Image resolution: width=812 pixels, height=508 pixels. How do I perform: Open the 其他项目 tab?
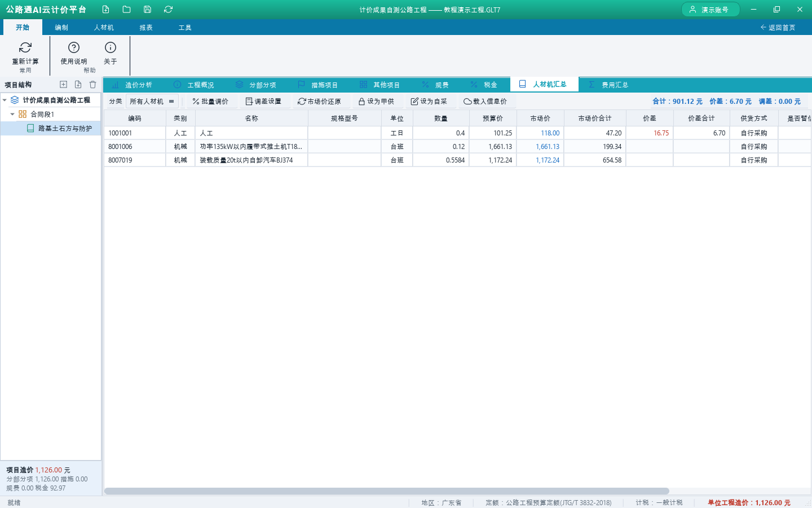point(380,85)
